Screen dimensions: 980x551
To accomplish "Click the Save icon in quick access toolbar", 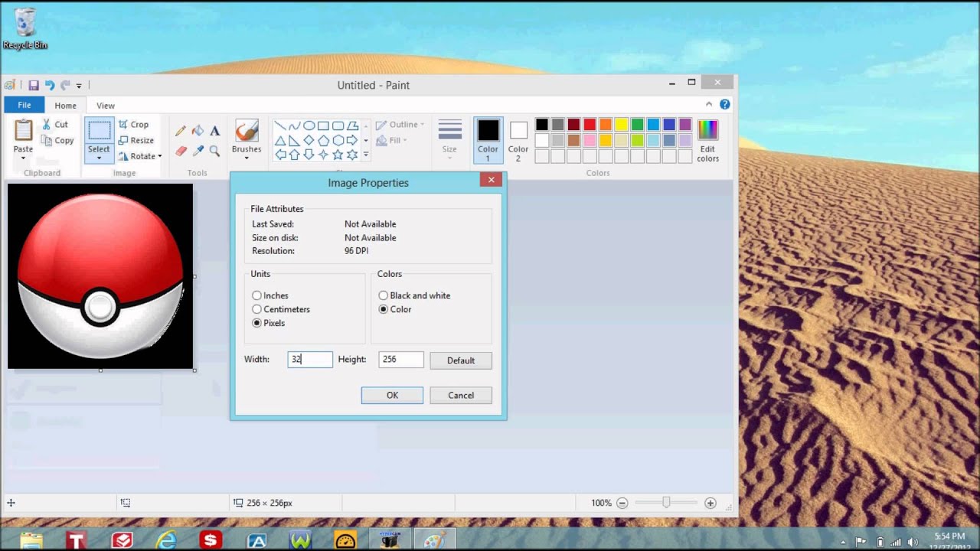I will point(34,85).
